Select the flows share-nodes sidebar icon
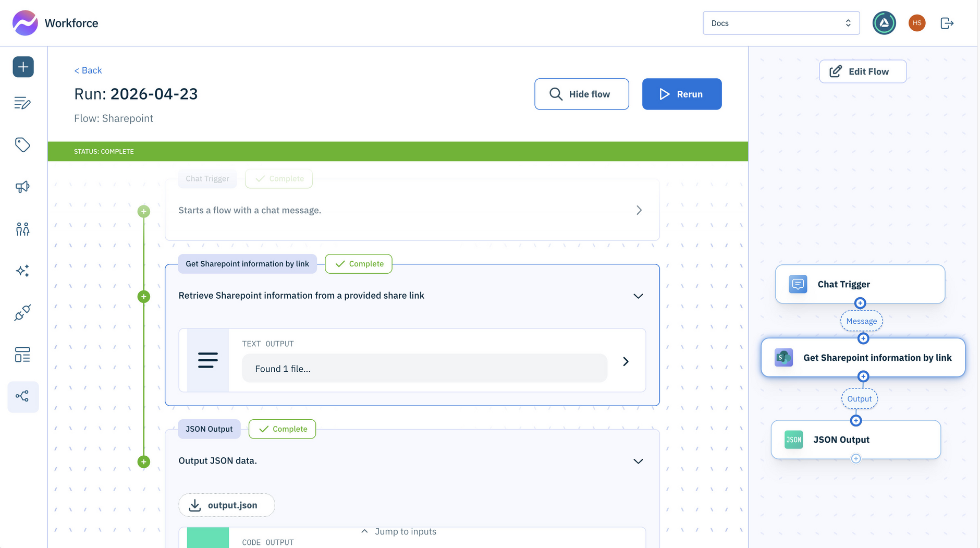The height and width of the screenshot is (548, 980). (x=22, y=396)
